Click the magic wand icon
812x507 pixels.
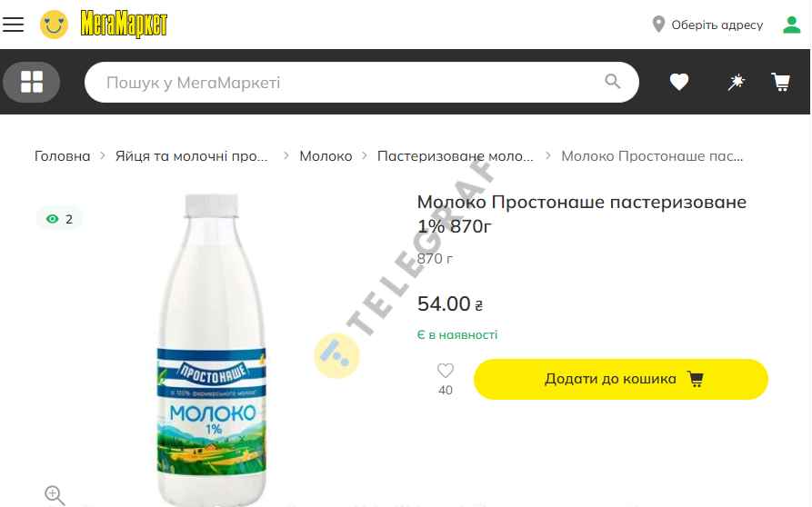[x=736, y=82]
